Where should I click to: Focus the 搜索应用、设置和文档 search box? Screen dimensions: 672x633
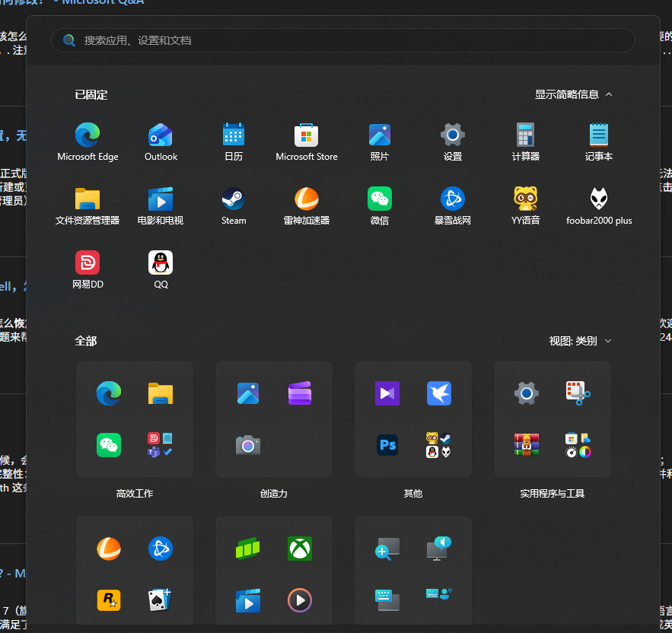343,40
